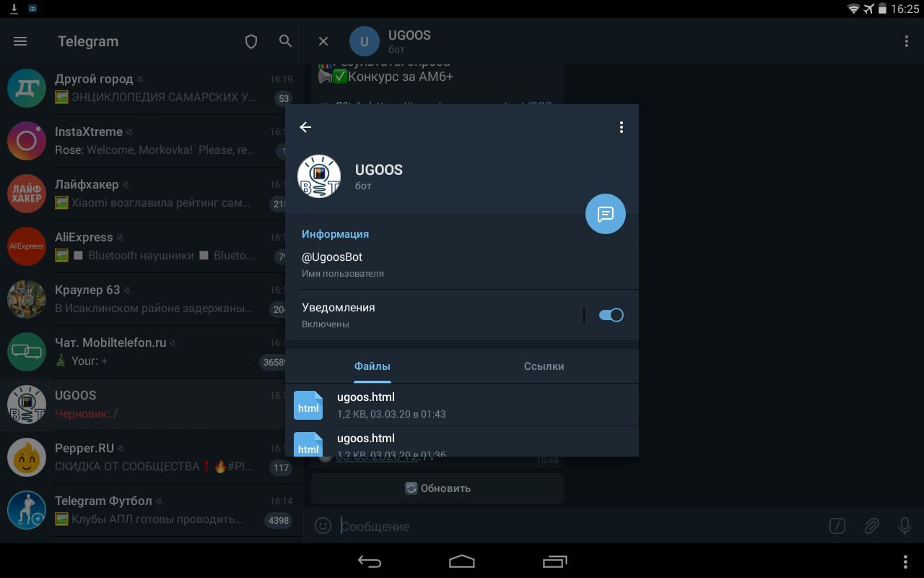Open Android recent apps button
Image resolution: width=924 pixels, height=578 pixels.
[554, 562]
